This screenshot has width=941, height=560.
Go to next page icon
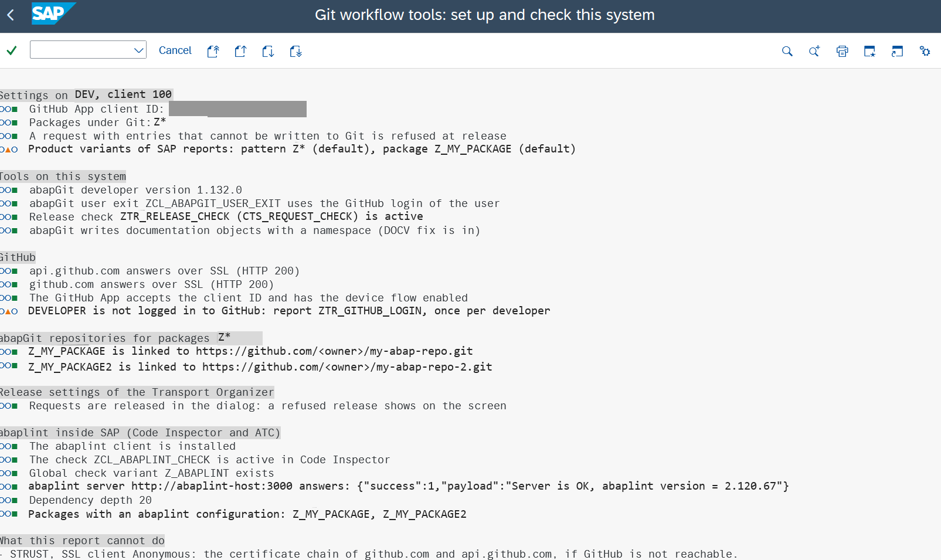click(x=268, y=51)
